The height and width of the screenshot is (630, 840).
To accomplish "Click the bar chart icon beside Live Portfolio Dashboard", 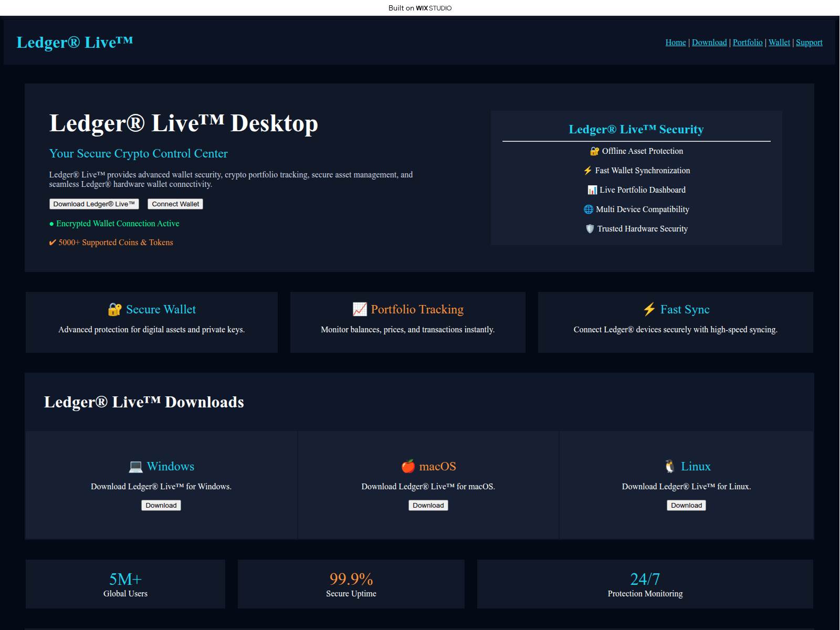I will click(x=592, y=190).
